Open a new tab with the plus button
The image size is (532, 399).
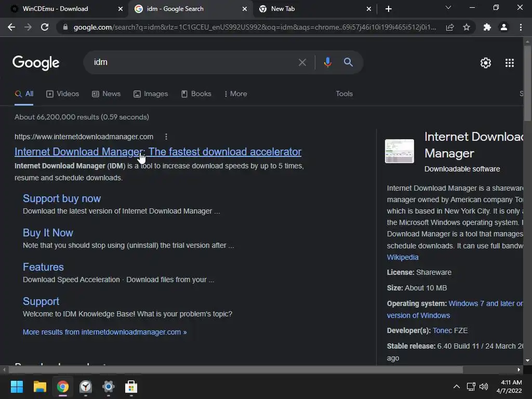click(x=389, y=9)
